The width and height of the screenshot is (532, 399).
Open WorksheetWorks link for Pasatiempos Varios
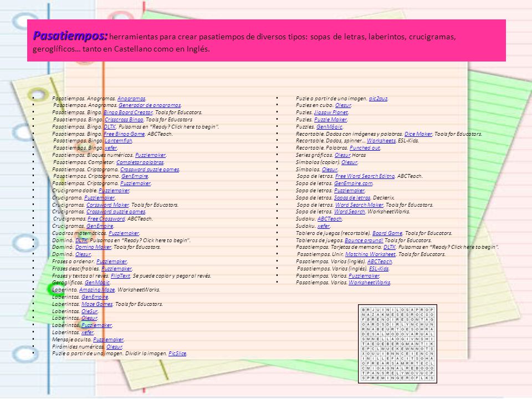(370, 282)
